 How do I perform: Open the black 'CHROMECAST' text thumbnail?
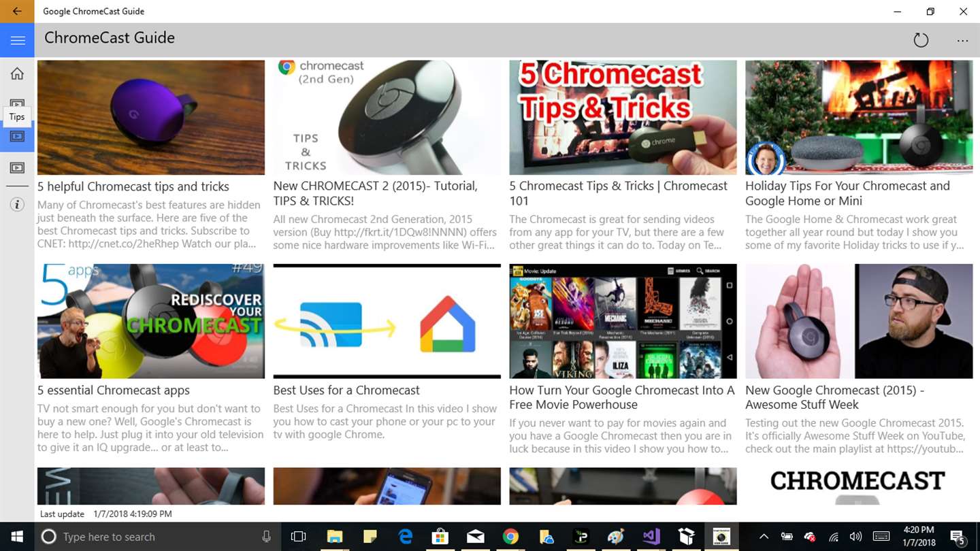(x=859, y=486)
